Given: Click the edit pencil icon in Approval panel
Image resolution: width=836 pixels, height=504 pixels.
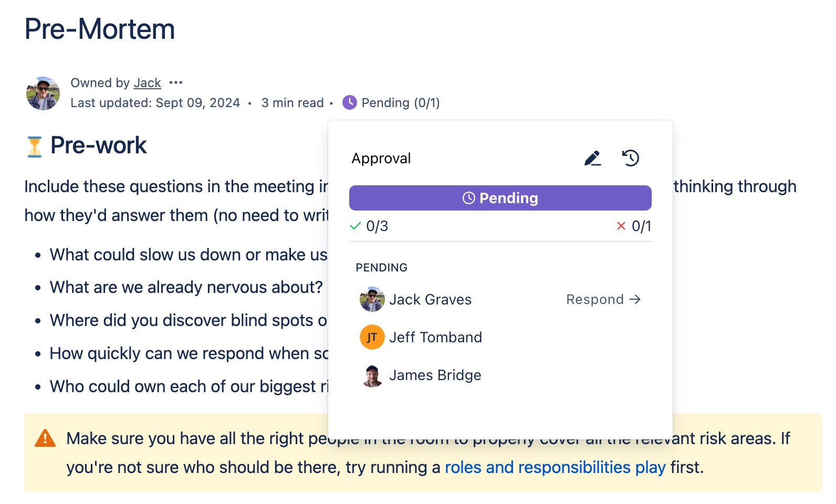Looking at the screenshot, I should 592,158.
